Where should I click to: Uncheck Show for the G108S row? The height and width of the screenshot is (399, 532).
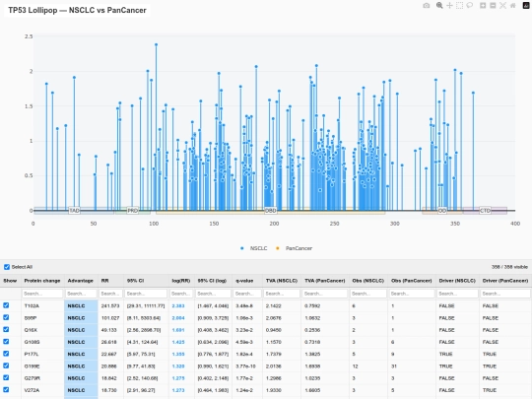6,342
